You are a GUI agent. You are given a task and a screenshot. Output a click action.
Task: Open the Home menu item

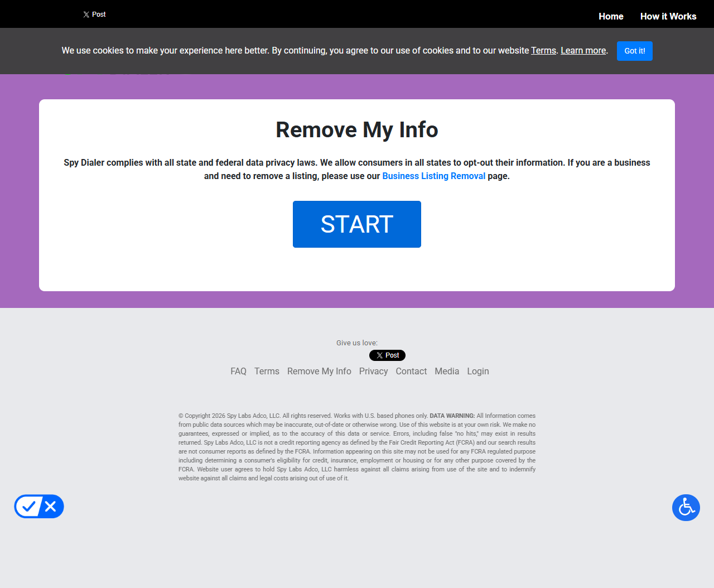coord(611,16)
